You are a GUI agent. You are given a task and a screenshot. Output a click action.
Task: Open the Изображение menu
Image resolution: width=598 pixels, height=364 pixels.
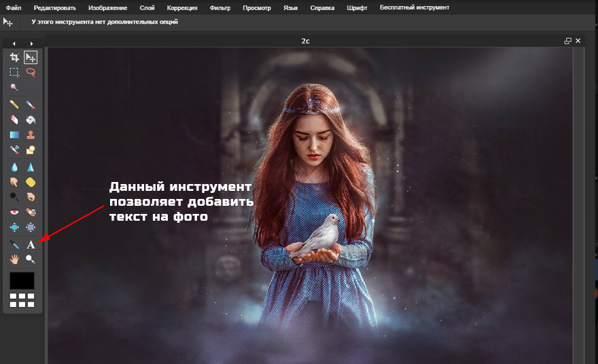[108, 7]
